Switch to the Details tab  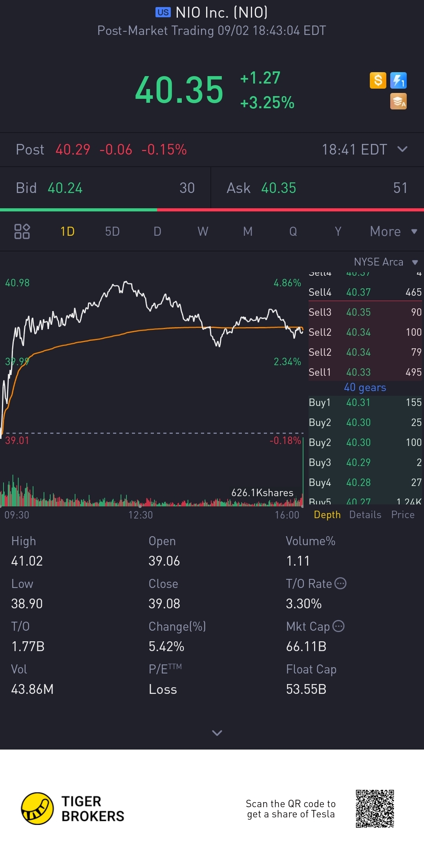pos(365,515)
